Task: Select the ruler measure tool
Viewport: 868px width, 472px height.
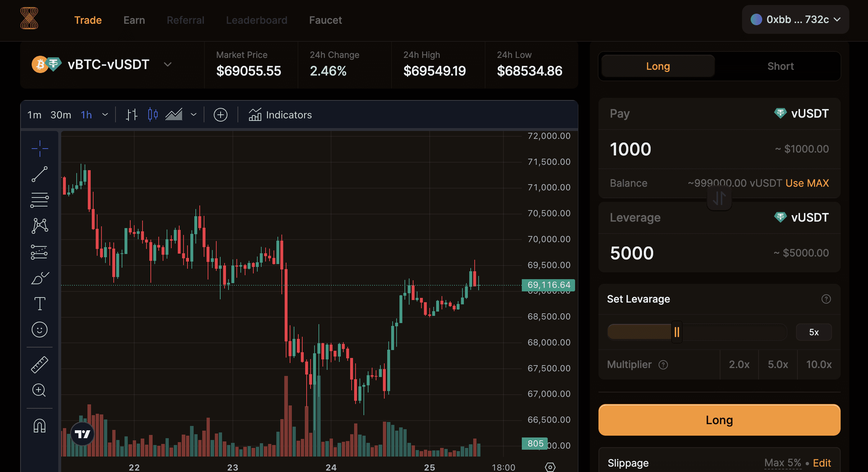Action: (40, 364)
